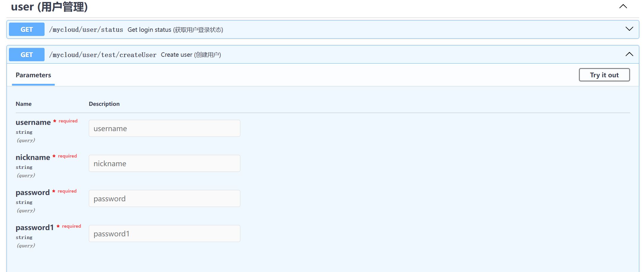The image size is (644, 272).
Task: Click the password1 input field
Action: tap(164, 233)
